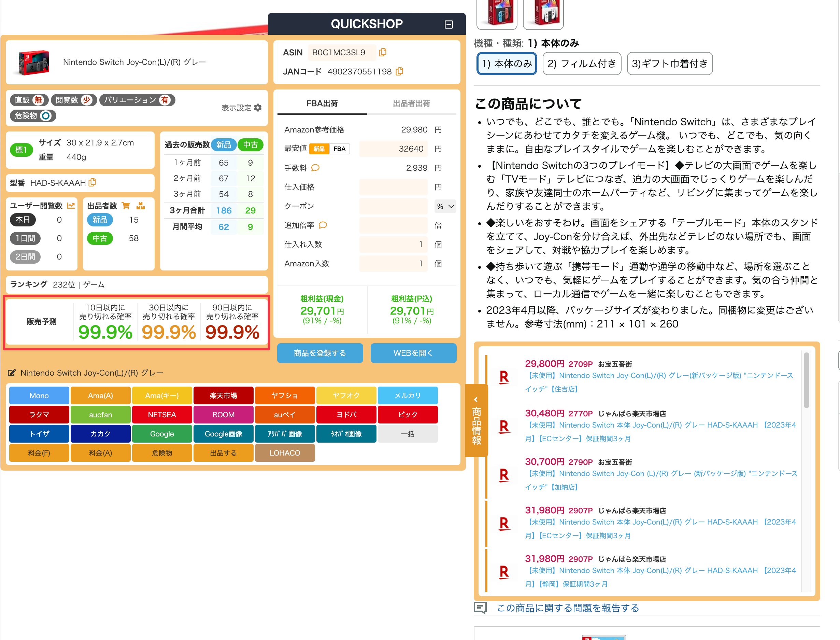The image size is (840, 640).
Task: Open Google画像 search button
Action: pyautogui.click(x=224, y=434)
